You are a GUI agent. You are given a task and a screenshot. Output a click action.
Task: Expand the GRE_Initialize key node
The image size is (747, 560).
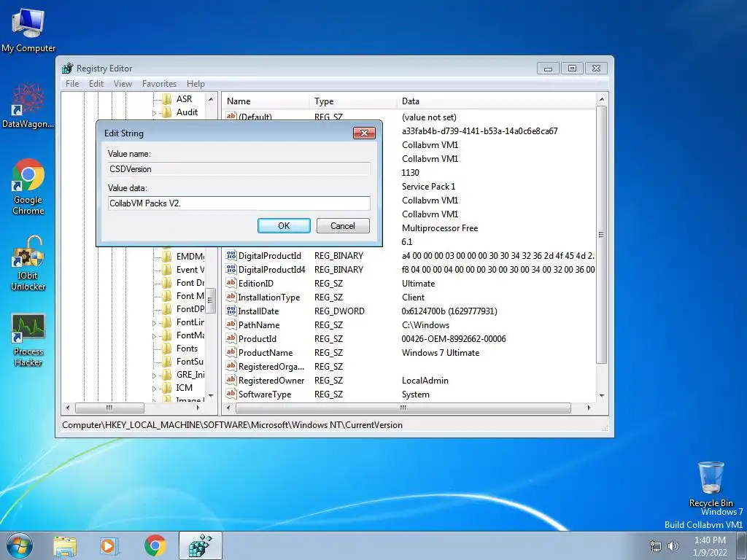point(154,376)
